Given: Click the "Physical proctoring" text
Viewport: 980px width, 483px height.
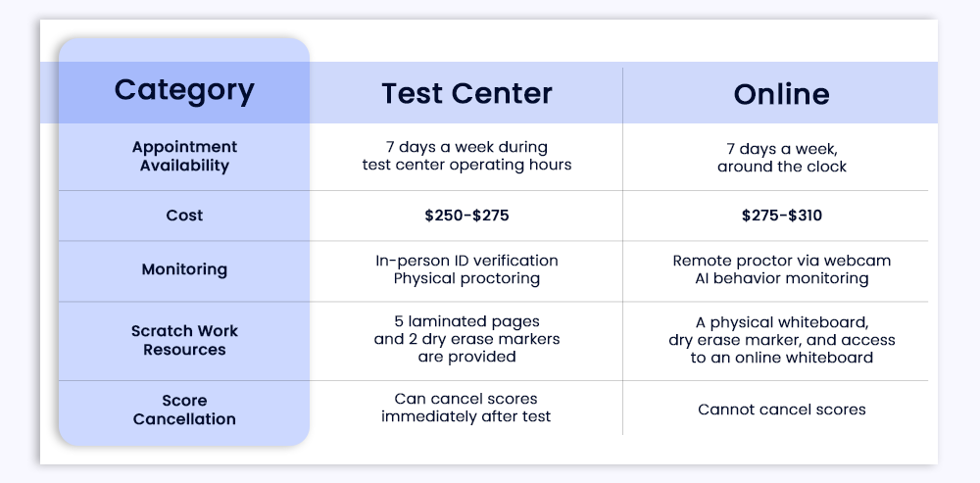Looking at the screenshot, I should click(466, 278).
